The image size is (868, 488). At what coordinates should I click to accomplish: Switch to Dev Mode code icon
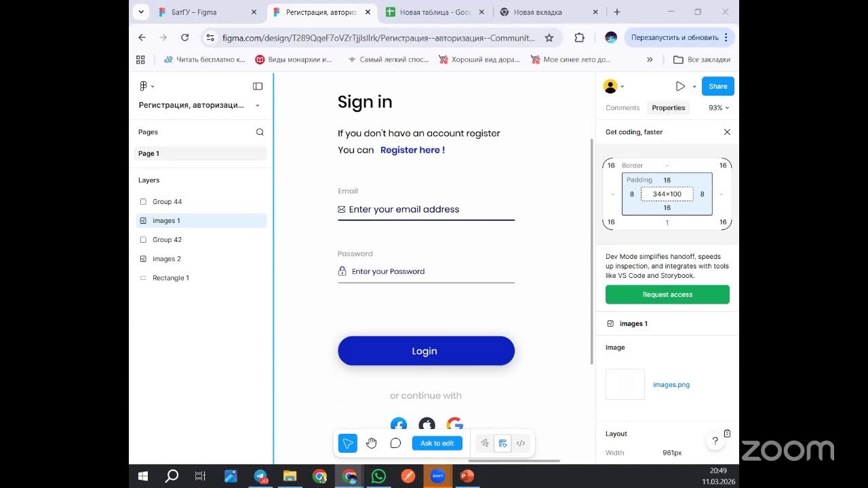tap(521, 443)
